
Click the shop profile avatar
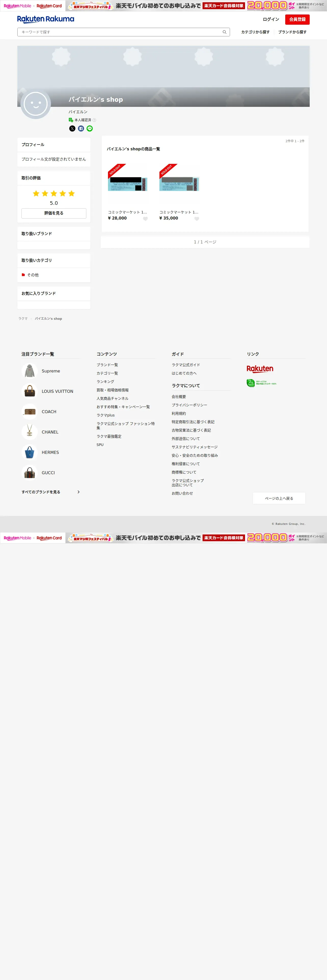[x=35, y=104]
